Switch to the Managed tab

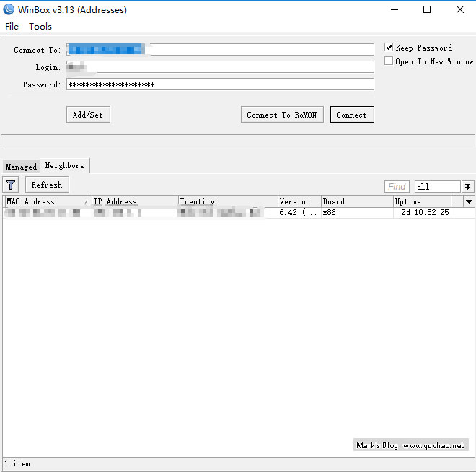(21, 167)
